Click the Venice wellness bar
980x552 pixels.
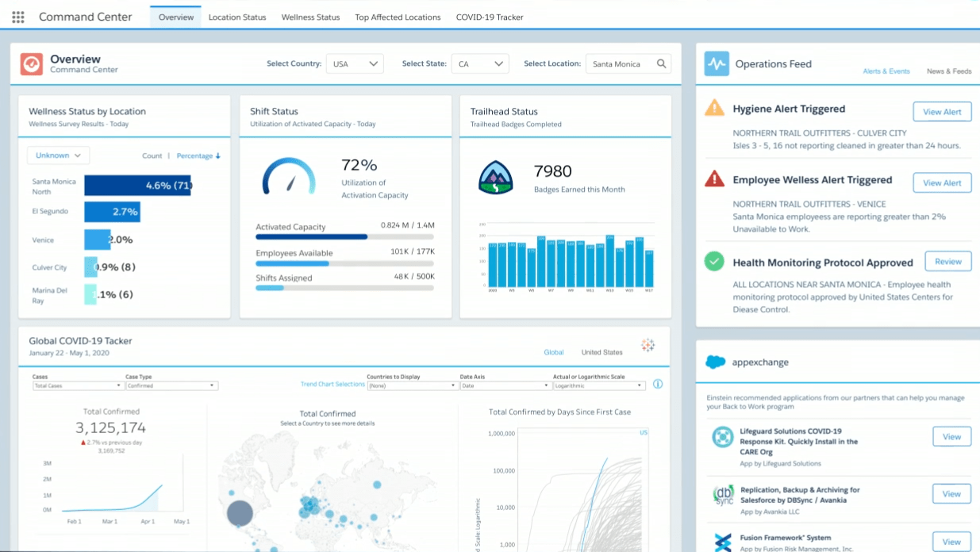tap(98, 240)
